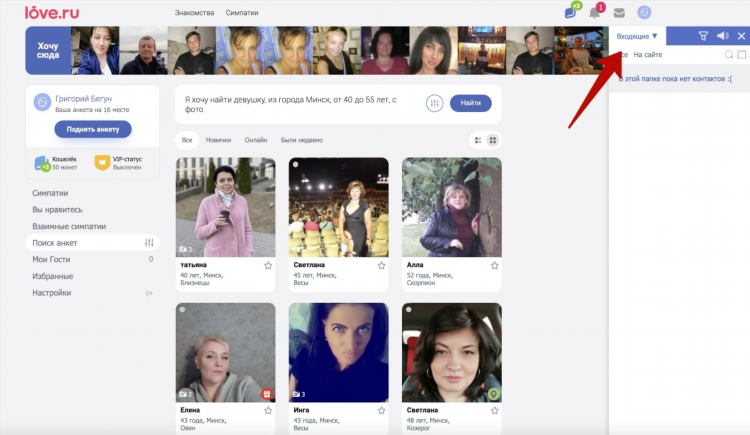Screen dimensions: 750x435
Task: Open Алла's profile photo
Action: (452, 207)
